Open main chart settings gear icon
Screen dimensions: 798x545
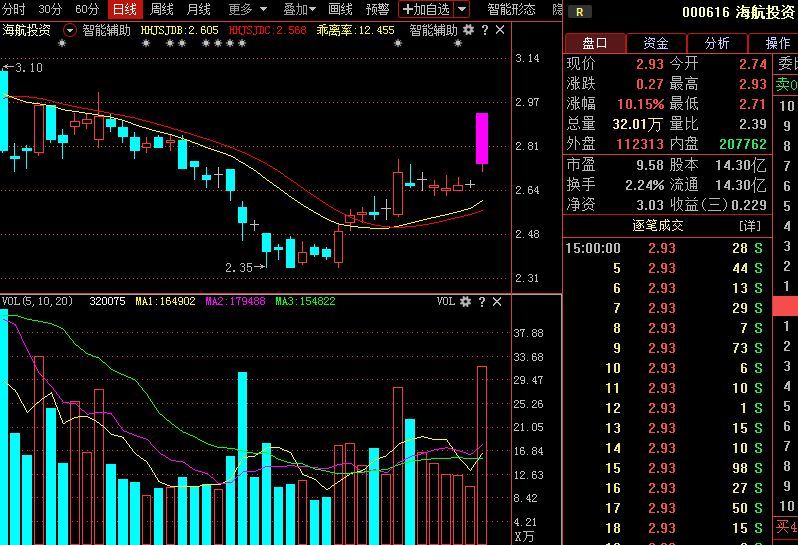(x=469, y=30)
